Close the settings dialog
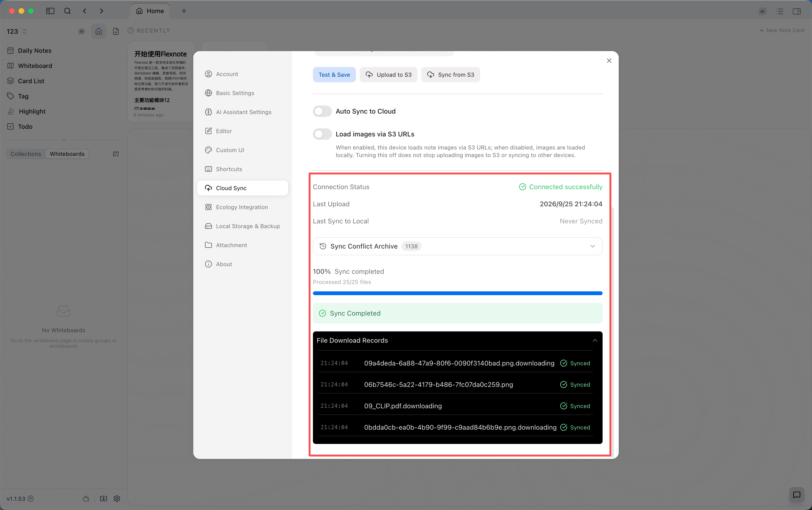 [609, 61]
